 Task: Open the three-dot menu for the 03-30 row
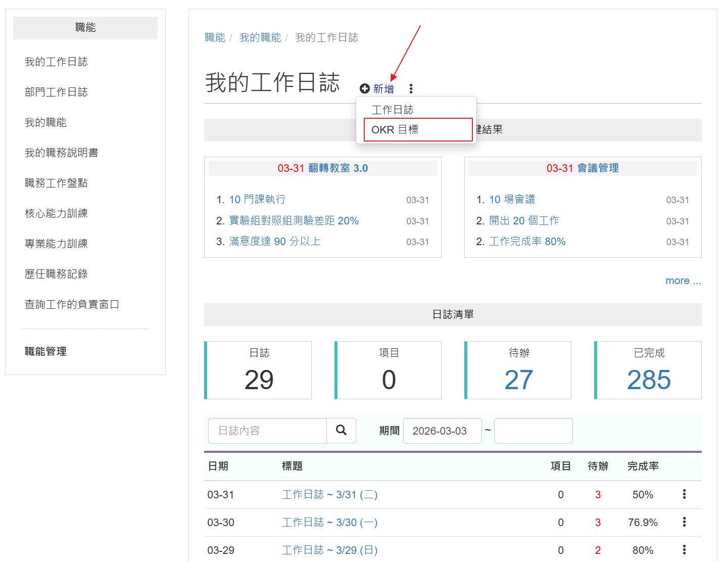tap(684, 522)
